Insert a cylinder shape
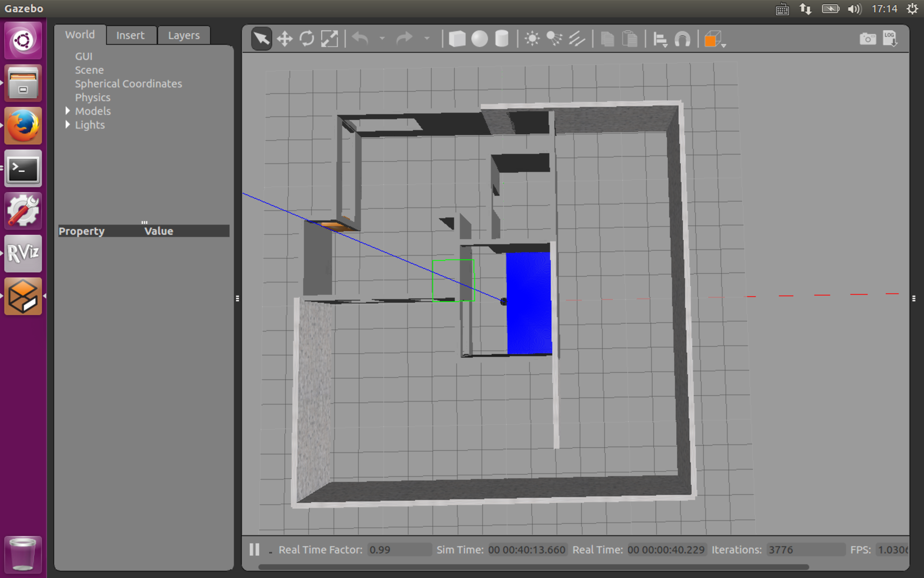Screen dimensions: 924x578 502,39
